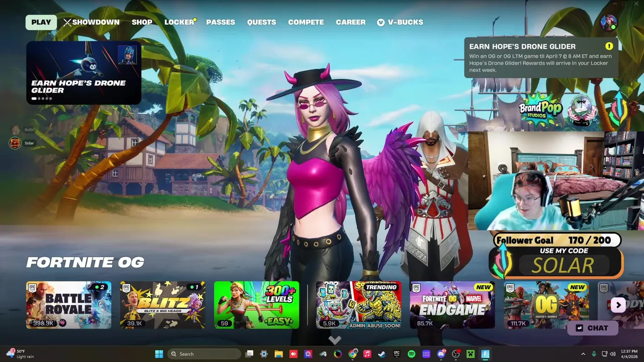Open the PLAY tab
Viewport: 644px width, 362px height.
click(41, 22)
